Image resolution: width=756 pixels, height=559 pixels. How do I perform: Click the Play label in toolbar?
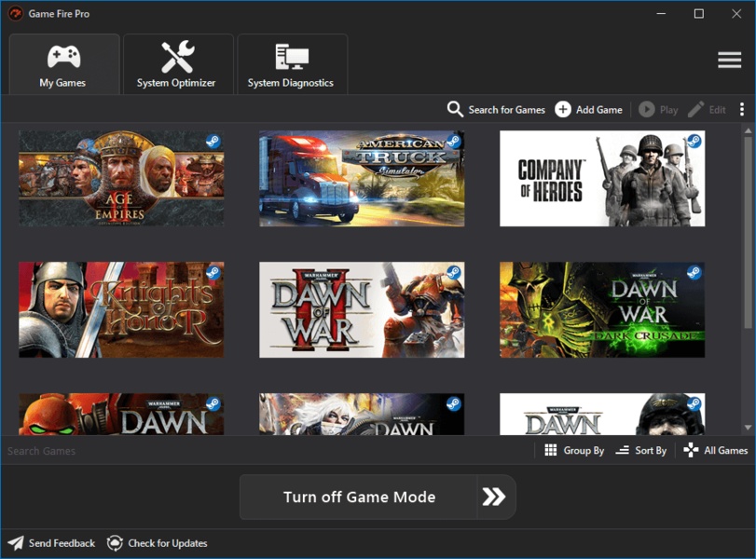click(x=668, y=110)
